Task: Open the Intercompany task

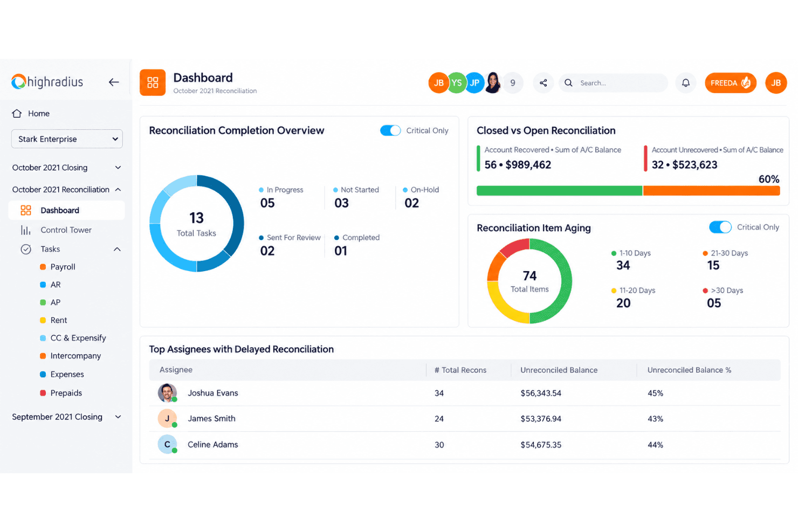Action: pyautogui.click(x=75, y=356)
